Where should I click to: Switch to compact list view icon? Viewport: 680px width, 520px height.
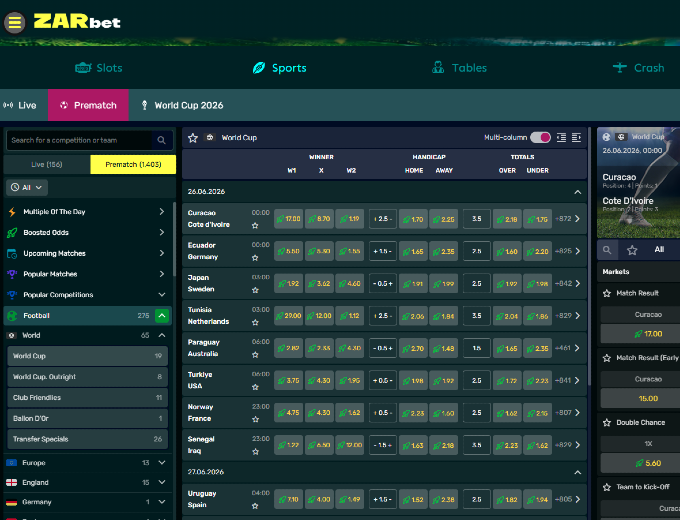pyautogui.click(x=561, y=137)
